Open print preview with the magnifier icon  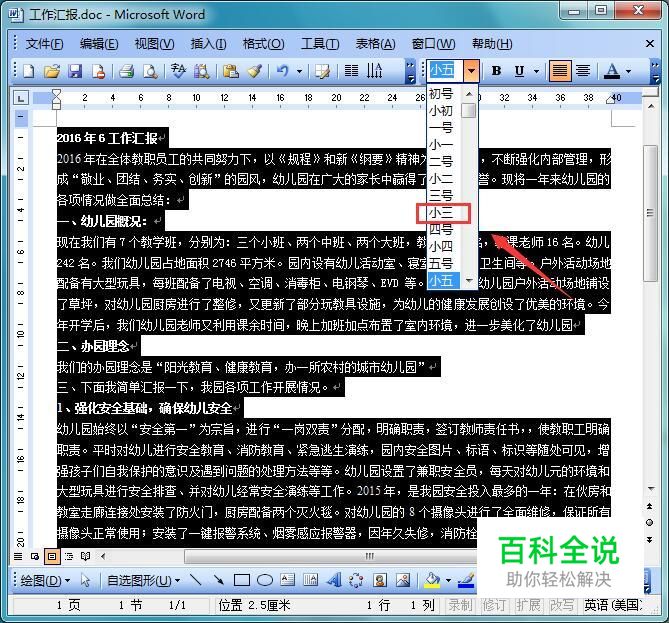(150, 71)
